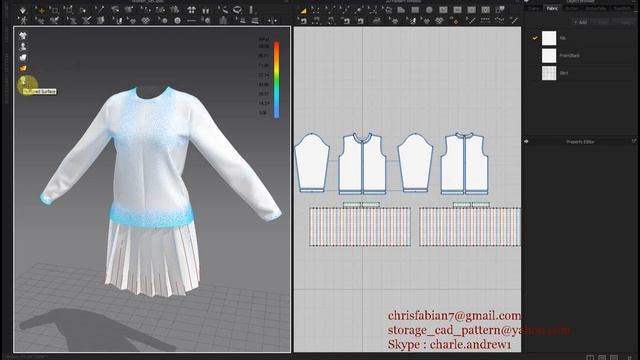
Task: Click the Add button in Fabric tab
Action: 580,22
